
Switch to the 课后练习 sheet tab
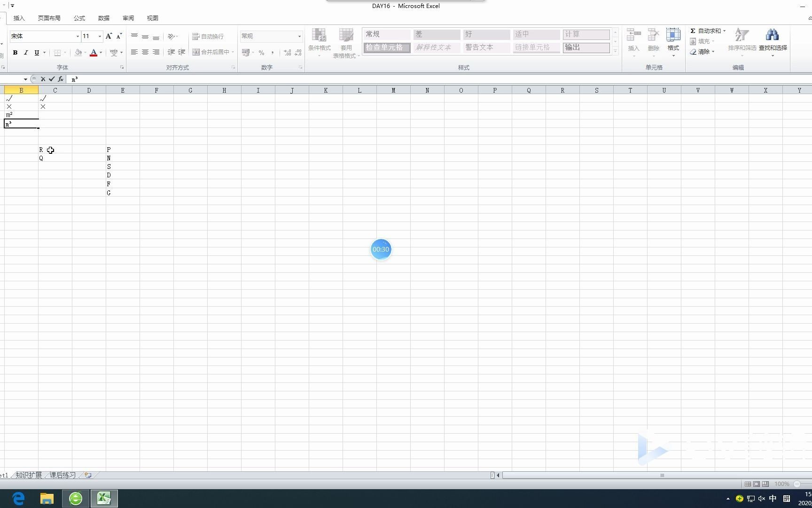point(62,476)
